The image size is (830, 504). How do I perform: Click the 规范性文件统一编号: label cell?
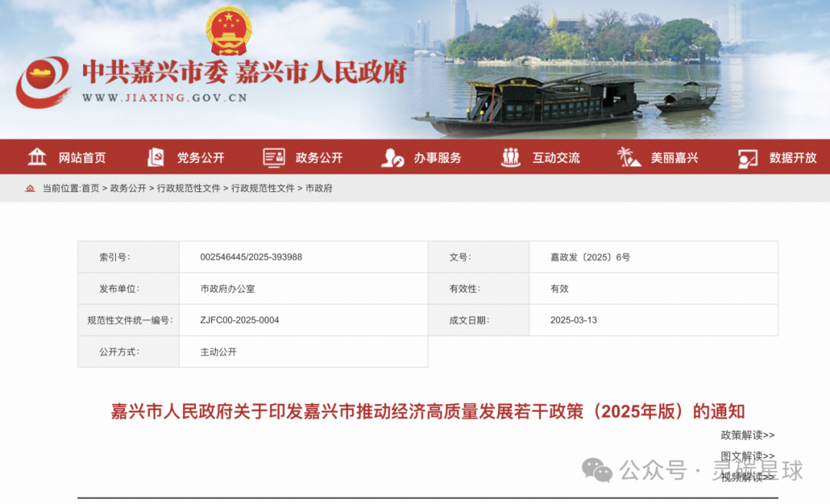pyautogui.click(x=128, y=320)
